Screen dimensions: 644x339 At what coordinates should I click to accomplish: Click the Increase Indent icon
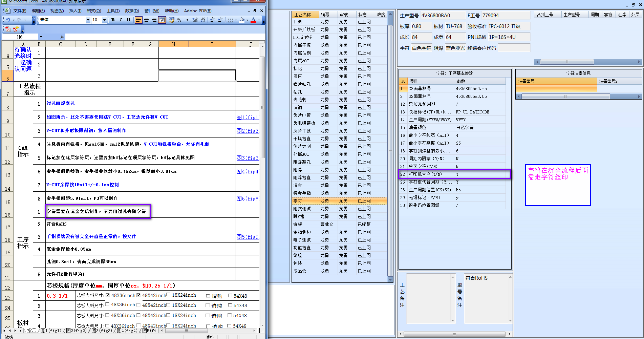(220, 20)
